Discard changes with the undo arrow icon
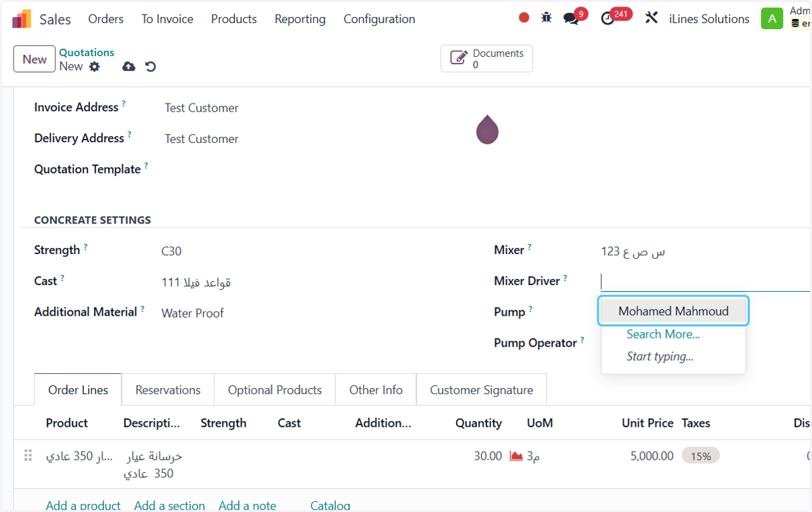The image size is (812, 512). coord(150,66)
